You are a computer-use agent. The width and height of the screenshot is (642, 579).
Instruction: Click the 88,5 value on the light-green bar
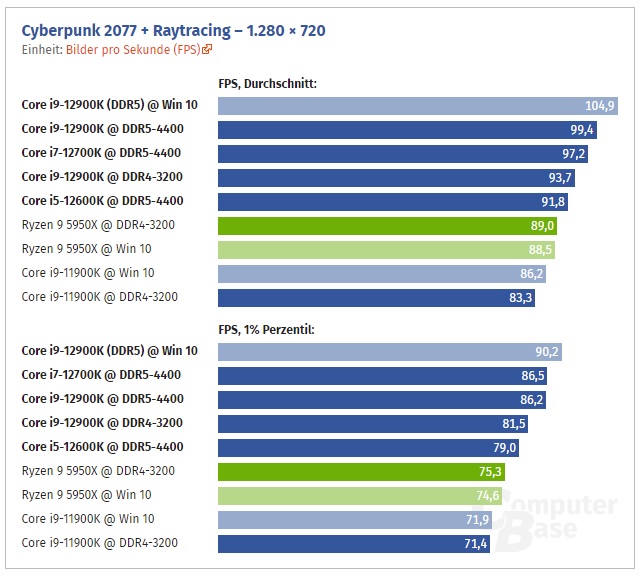pos(540,250)
